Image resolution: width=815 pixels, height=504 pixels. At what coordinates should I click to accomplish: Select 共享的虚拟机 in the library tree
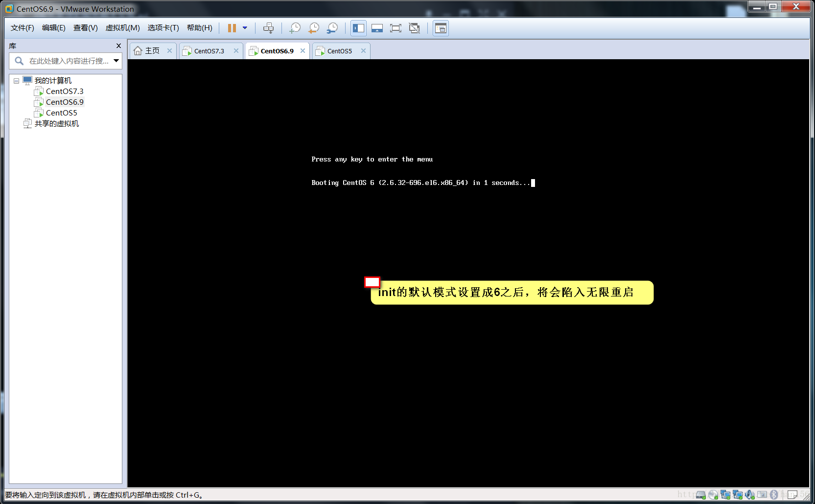(x=56, y=123)
